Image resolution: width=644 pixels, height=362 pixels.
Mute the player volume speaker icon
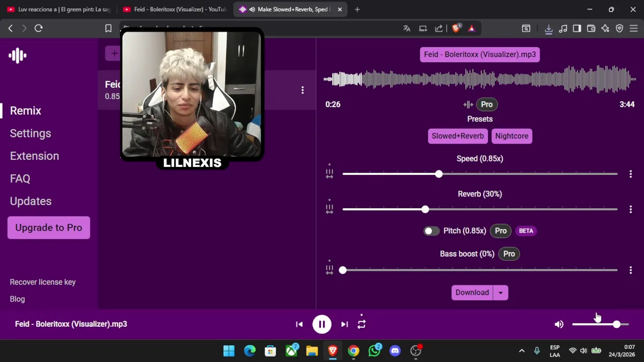[559, 324]
